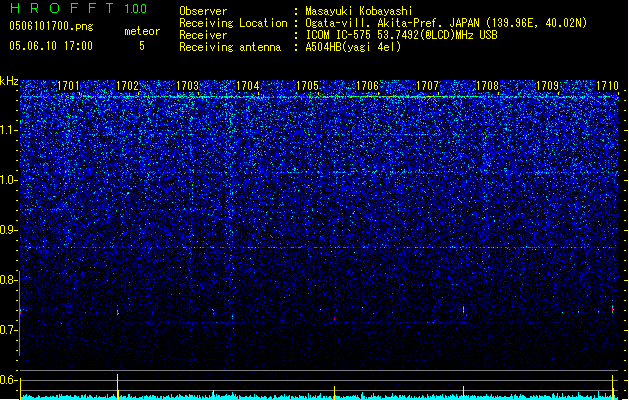Click the Receiving Location label
Image resolution: width=629 pixels, height=400 pixels.
pos(233,24)
